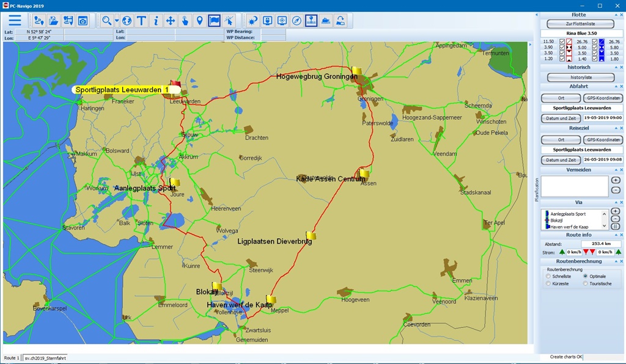Open the sv.ch2019_Sternfahrt tab
This screenshot has height=364, width=626.
coord(45,358)
